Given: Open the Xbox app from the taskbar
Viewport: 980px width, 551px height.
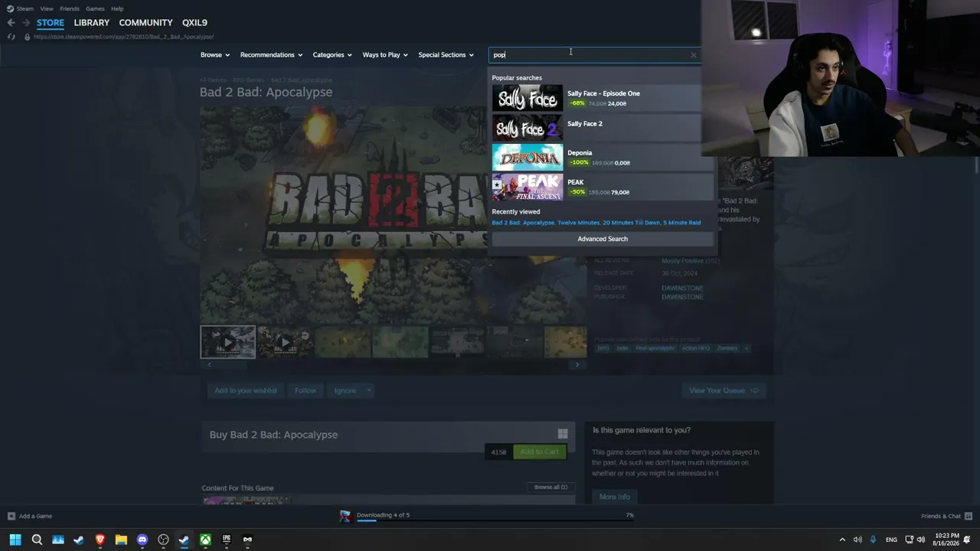Looking at the screenshot, I should coord(205,540).
